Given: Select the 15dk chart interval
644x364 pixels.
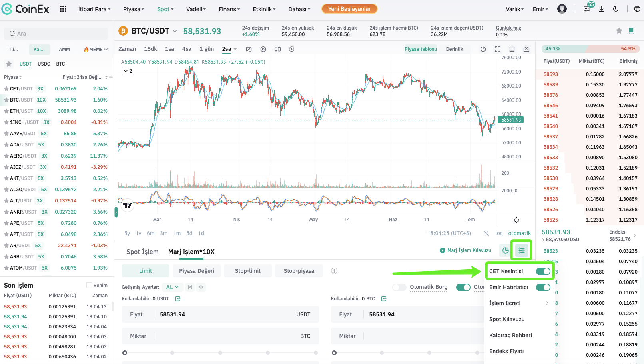Looking at the screenshot, I should coord(150,49).
